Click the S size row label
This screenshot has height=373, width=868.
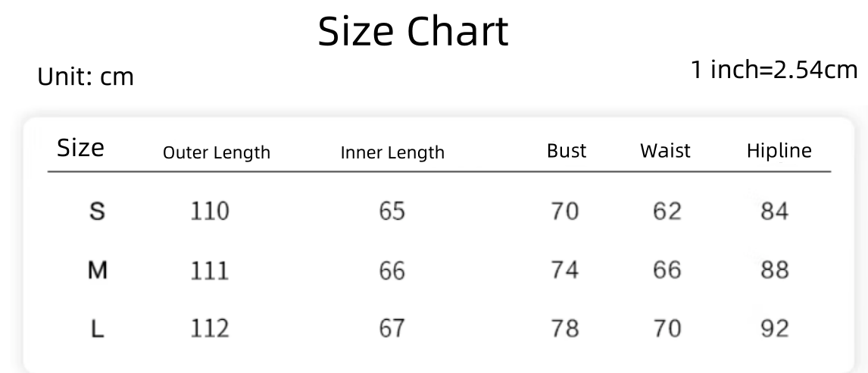click(x=97, y=211)
